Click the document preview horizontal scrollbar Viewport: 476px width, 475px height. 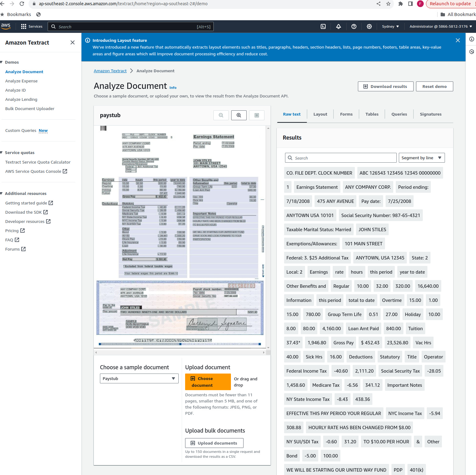click(x=180, y=352)
